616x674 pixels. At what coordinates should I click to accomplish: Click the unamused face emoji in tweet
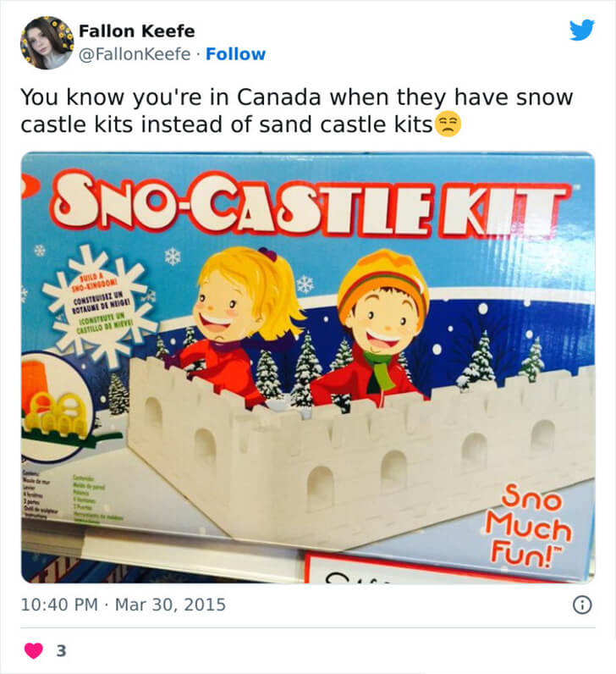[448, 124]
